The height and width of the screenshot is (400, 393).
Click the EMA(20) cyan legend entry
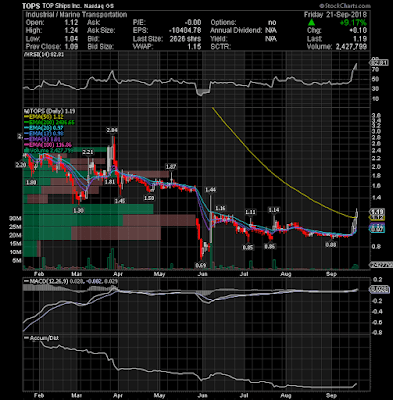[46, 128]
